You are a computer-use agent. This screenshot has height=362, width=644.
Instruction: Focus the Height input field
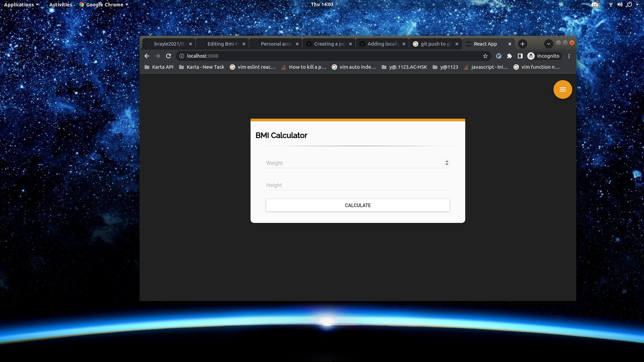tap(358, 185)
